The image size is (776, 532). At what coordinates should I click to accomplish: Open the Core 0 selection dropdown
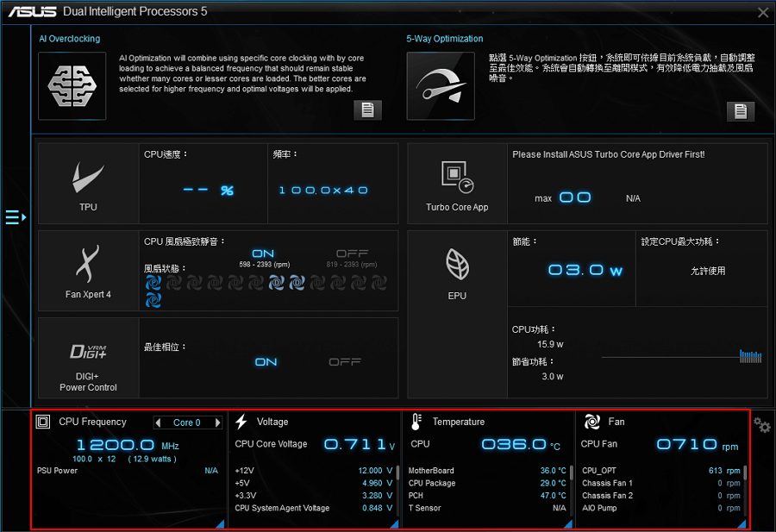pyautogui.click(x=190, y=422)
